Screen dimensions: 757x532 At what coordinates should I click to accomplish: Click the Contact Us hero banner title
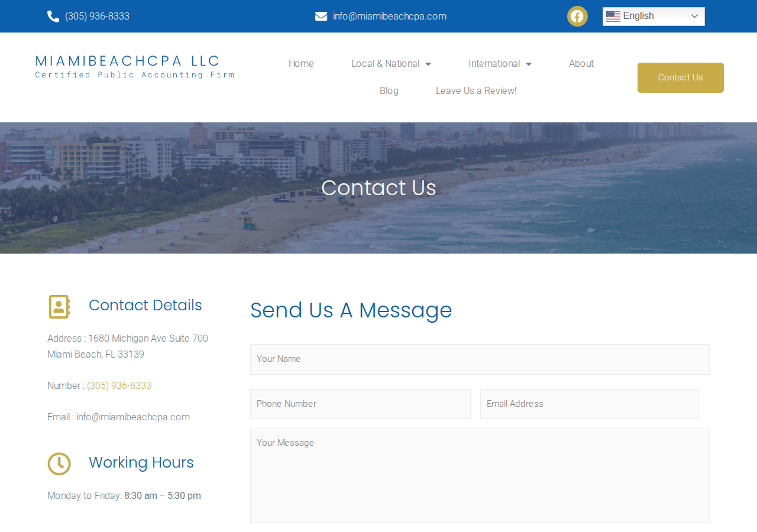378,188
